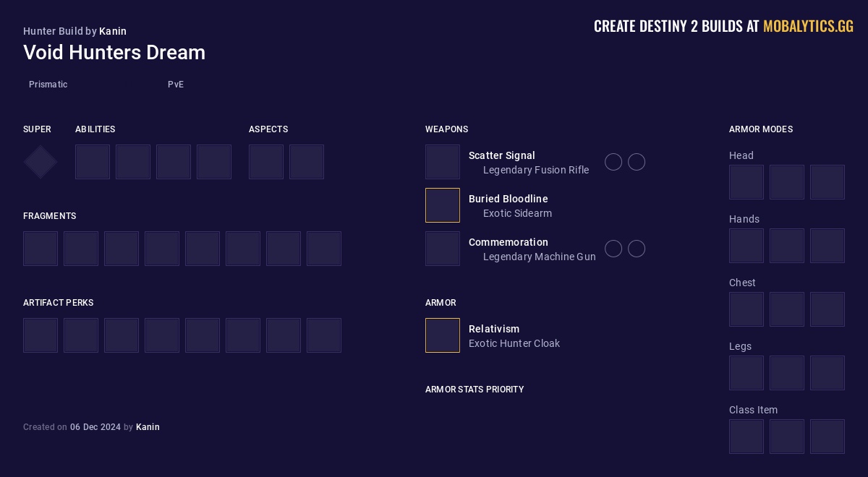
Task: Click the third Head armor mod slot
Action: click(x=827, y=182)
